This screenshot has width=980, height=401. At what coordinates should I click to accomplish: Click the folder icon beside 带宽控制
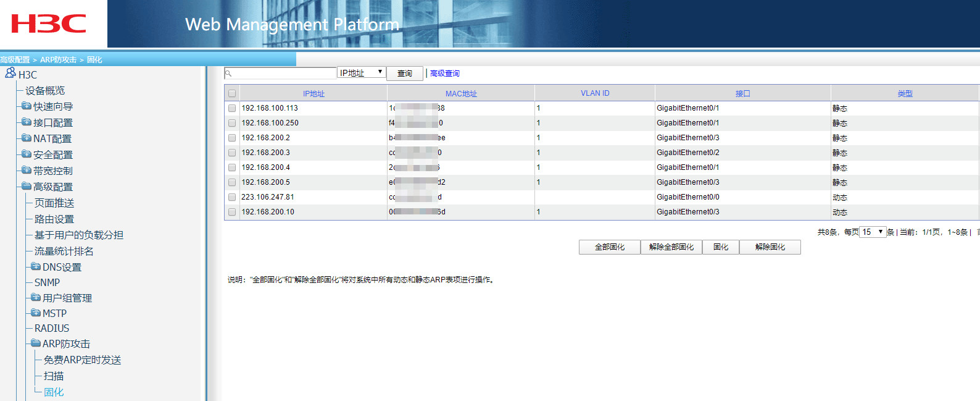(27, 170)
